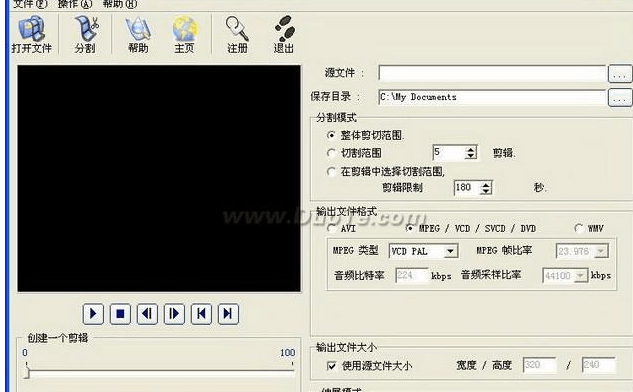Click the 打开文件 (Open File) toolbar icon

point(31,34)
